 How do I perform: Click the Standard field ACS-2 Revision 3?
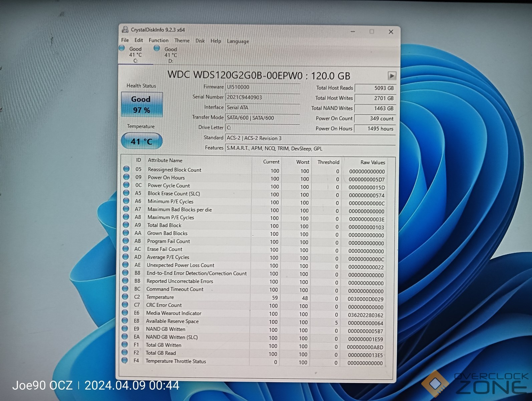310,138
